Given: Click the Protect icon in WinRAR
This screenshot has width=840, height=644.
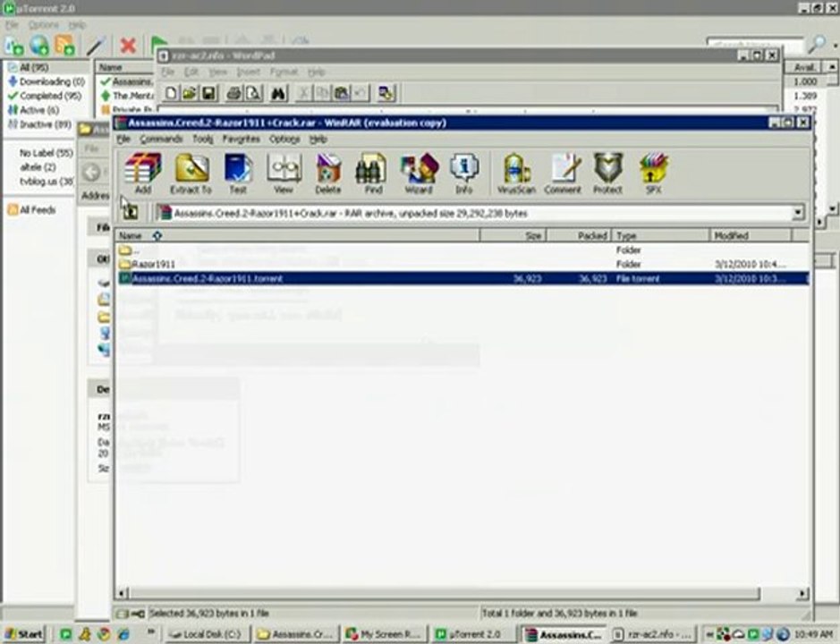Looking at the screenshot, I should [608, 173].
